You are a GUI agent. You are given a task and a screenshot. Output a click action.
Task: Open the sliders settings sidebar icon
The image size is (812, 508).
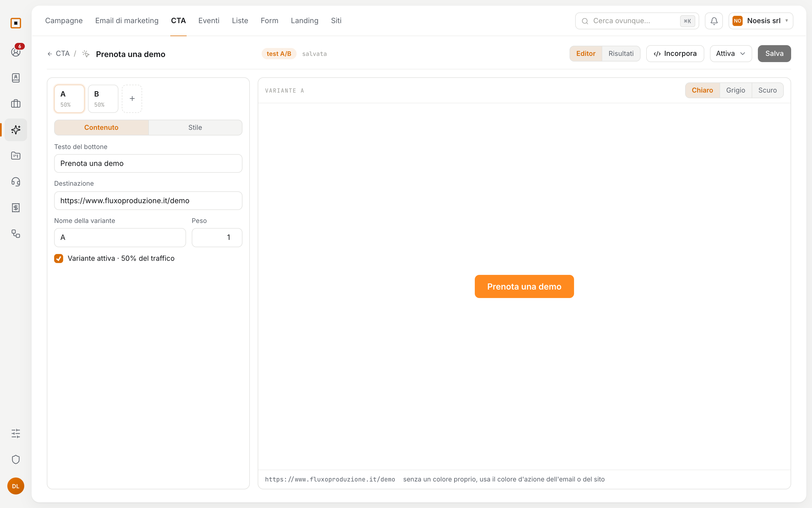point(16,433)
